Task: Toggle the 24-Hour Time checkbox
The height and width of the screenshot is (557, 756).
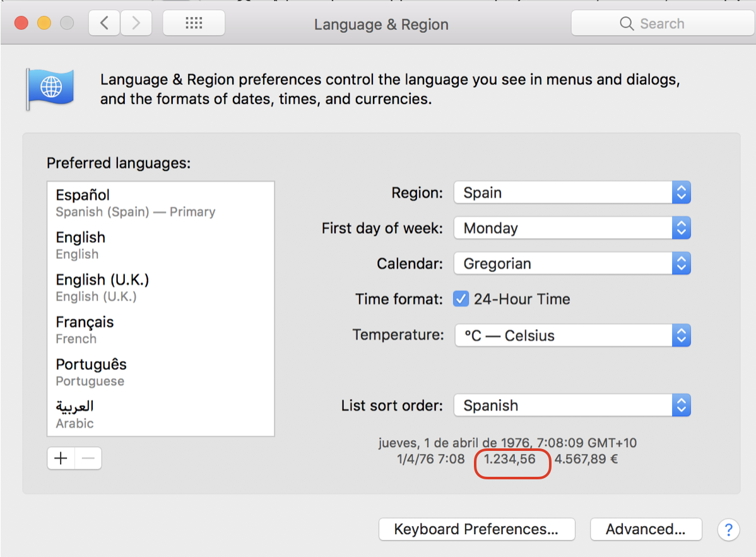Action: click(461, 299)
